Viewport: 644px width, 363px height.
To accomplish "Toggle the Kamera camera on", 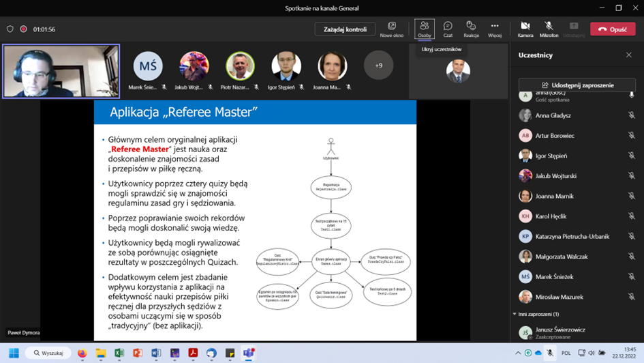I will (x=525, y=29).
